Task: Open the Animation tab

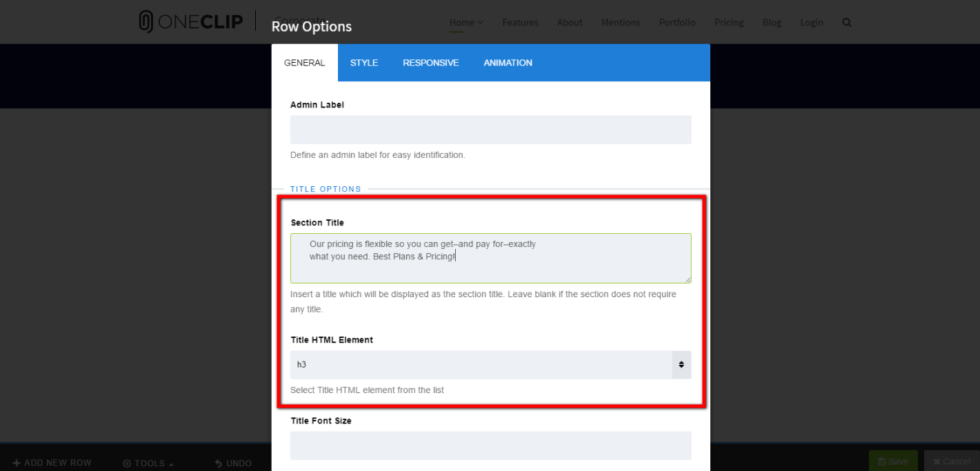Action: (x=508, y=63)
